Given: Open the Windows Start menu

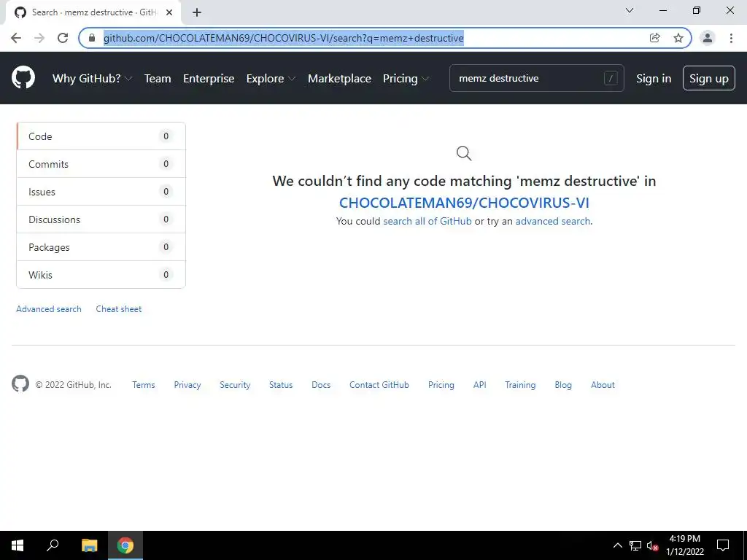Looking at the screenshot, I should point(18,545).
